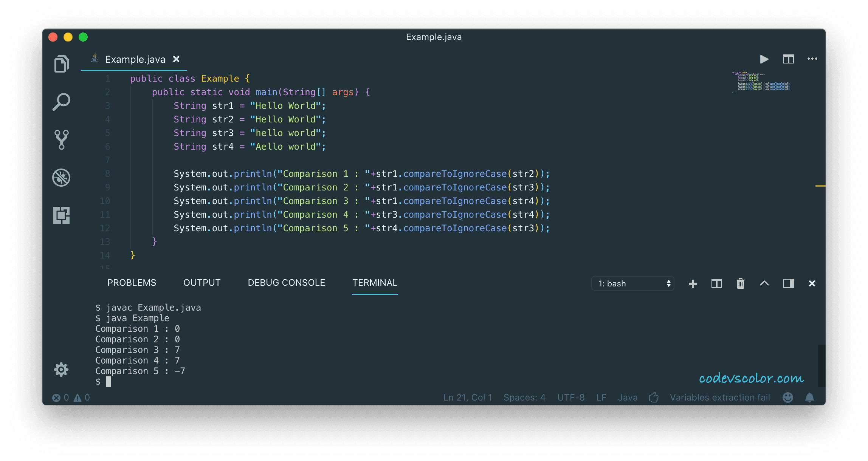Open the Source Control branch icon

[61, 139]
